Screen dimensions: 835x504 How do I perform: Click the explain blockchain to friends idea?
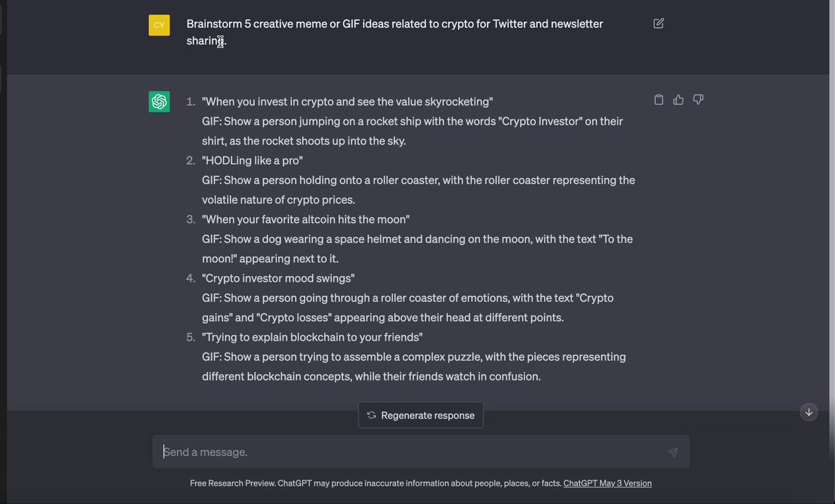coord(312,337)
